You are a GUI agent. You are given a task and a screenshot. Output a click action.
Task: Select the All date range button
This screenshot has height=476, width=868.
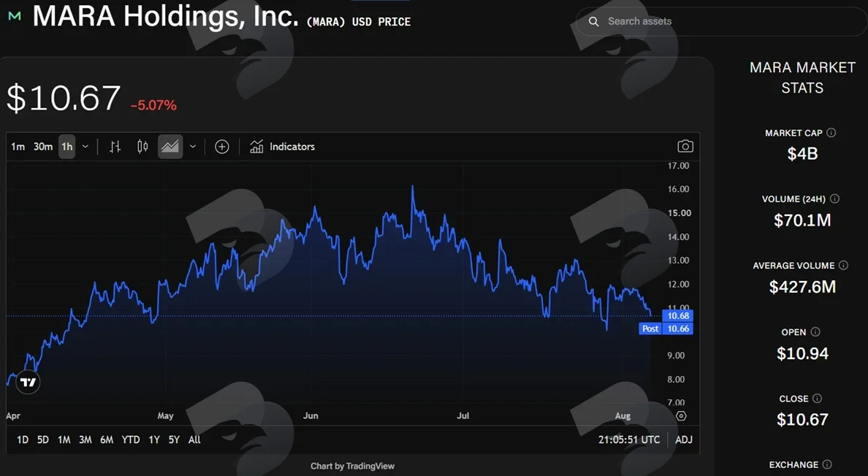tap(194, 439)
